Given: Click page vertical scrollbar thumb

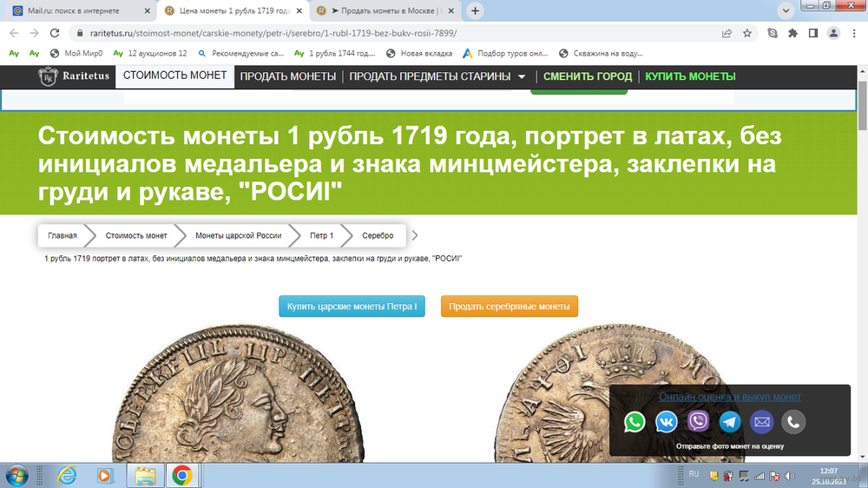Looking at the screenshot, I should [x=863, y=105].
